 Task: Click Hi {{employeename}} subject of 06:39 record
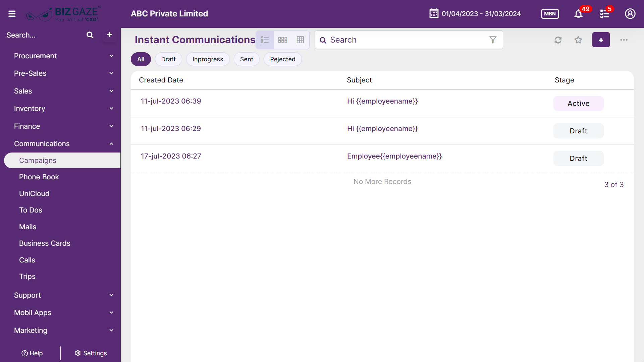[x=382, y=101]
